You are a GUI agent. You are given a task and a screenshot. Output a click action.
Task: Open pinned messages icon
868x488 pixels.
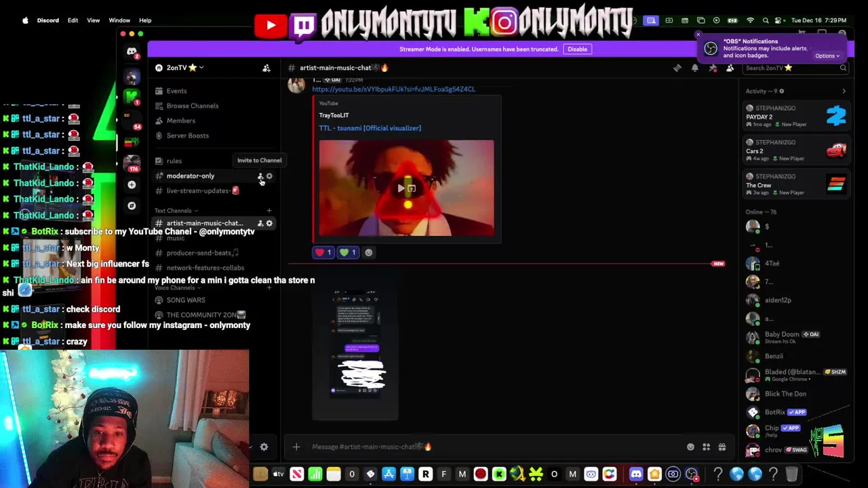tap(712, 68)
